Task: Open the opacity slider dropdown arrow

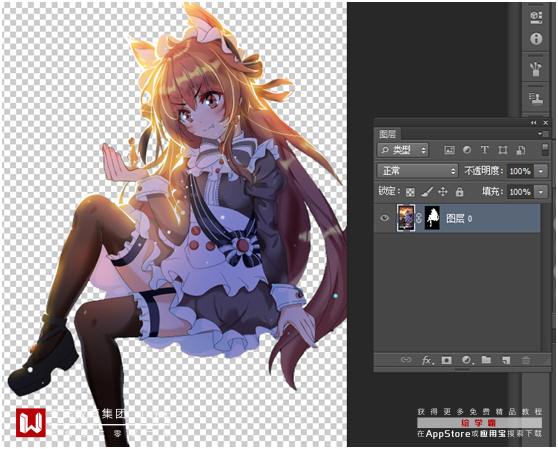Action: 541,171
